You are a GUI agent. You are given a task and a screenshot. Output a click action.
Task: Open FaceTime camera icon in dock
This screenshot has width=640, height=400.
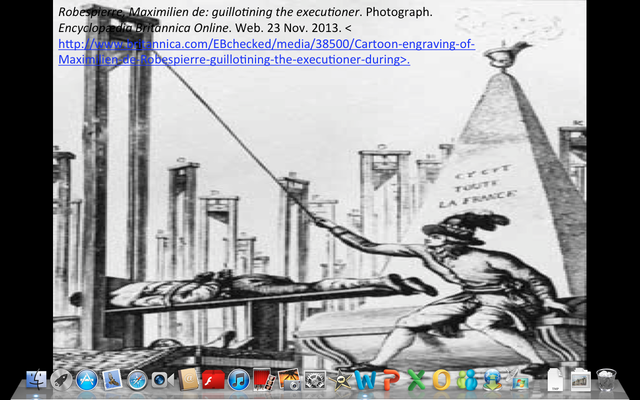162,380
